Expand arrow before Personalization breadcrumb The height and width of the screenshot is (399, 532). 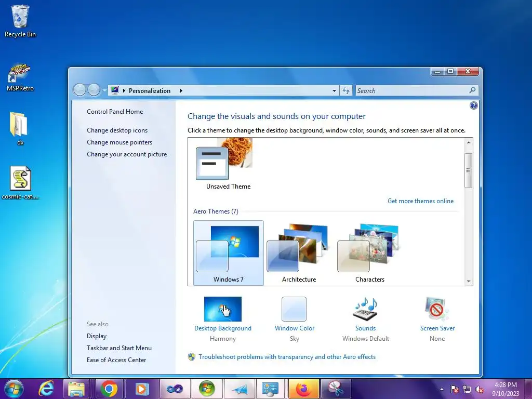(124, 90)
